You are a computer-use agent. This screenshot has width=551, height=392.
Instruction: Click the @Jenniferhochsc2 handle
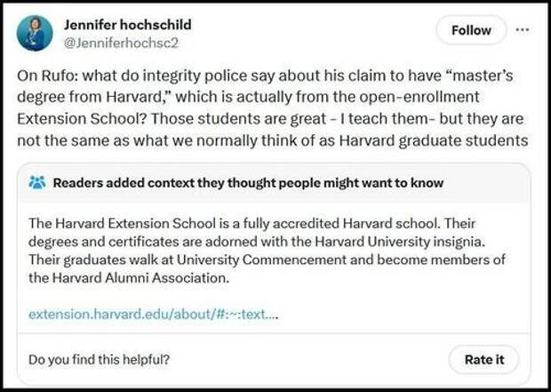click(121, 43)
